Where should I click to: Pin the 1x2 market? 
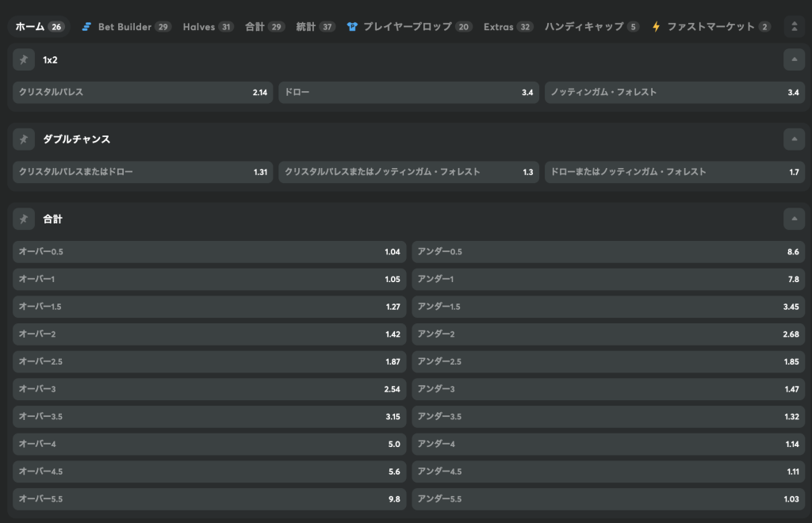pyautogui.click(x=24, y=60)
